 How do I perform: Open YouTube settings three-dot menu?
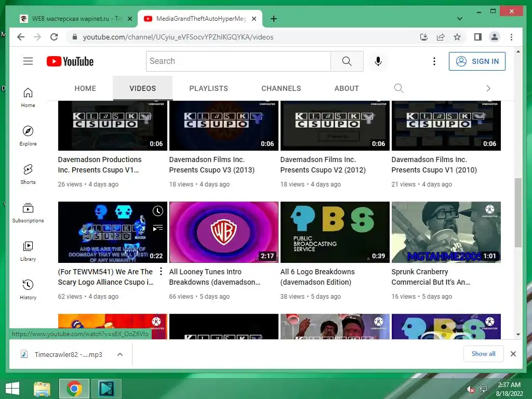(434, 61)
